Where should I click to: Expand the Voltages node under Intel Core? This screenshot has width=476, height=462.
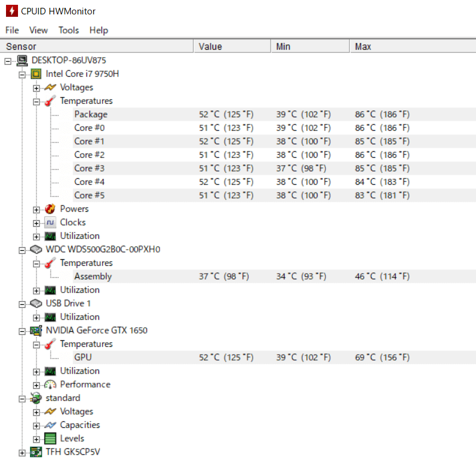(x=36, y=88)
